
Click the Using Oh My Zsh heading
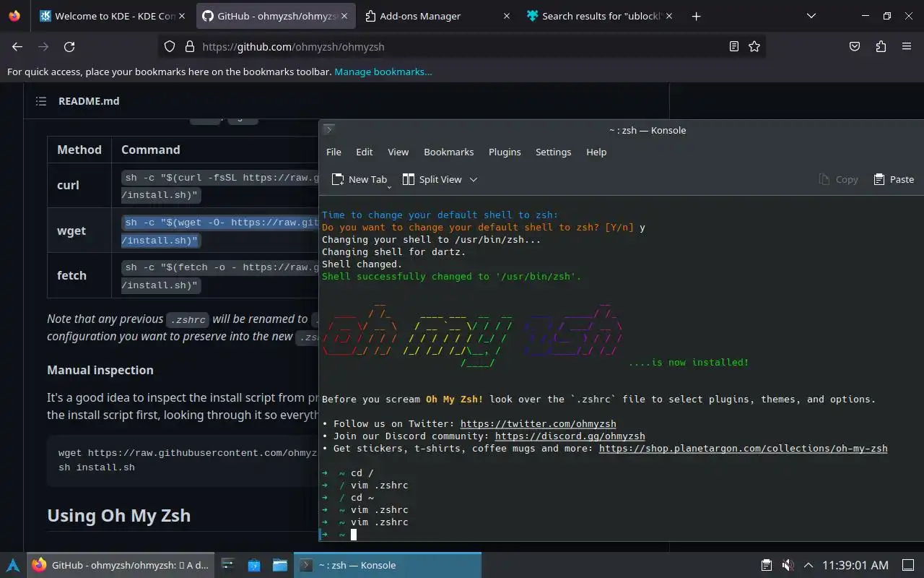click(119, 515)
